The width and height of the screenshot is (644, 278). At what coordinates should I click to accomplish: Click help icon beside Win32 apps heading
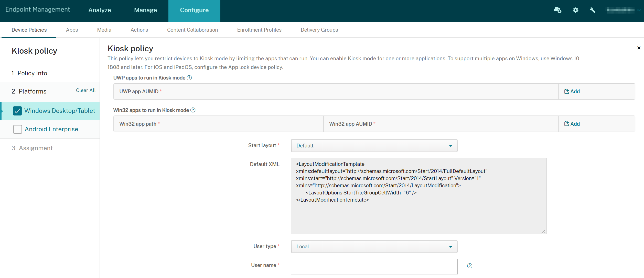[193, 110]
